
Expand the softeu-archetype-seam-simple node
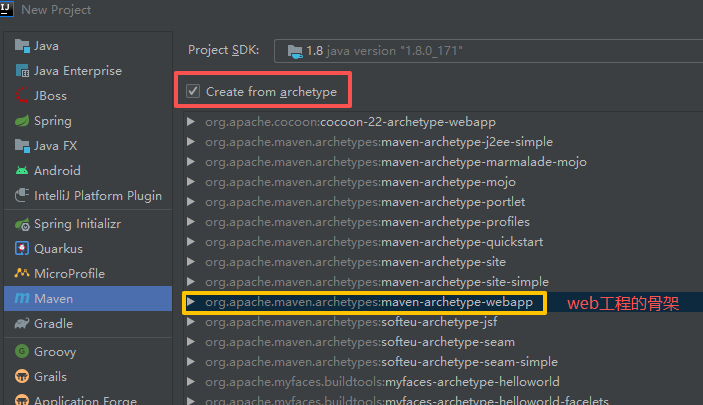click(x=191, y=361)
